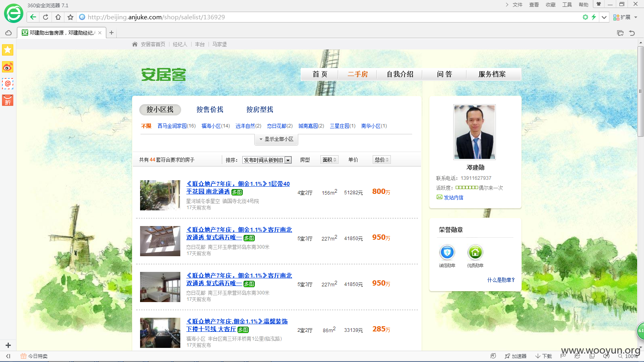Viewport: 644px width, 362px height.
Task: Open the 800万 listing title link
Action: [x=238, y=188]
